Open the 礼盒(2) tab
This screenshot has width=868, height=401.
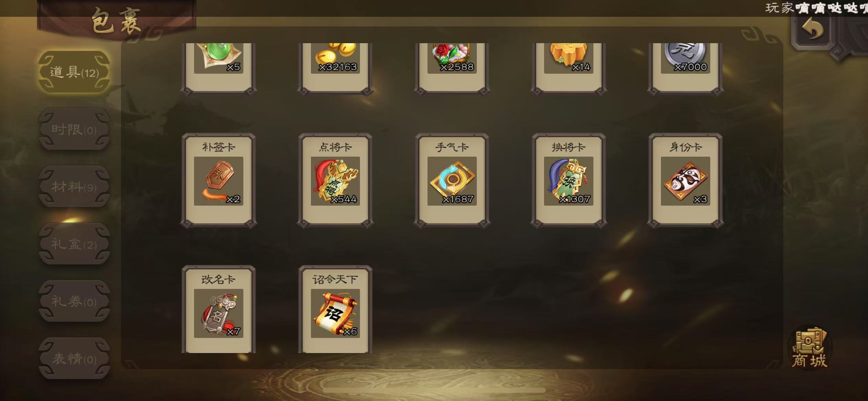(x=74, y=244)
